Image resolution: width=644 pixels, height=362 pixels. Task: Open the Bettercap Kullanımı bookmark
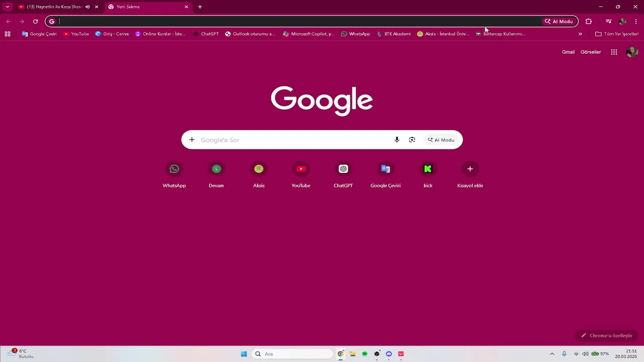pos(501,34)
